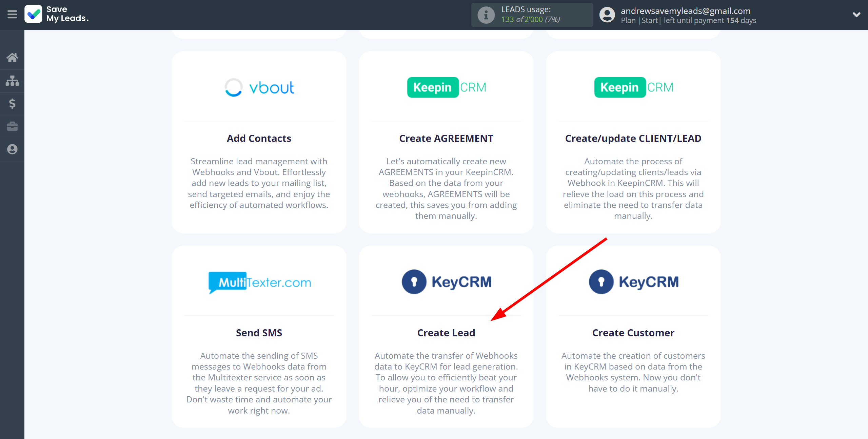The image size is (868, 439).
Task: Choose the Create Customer title
Action: pyautogui.click(x=633, y=333)
